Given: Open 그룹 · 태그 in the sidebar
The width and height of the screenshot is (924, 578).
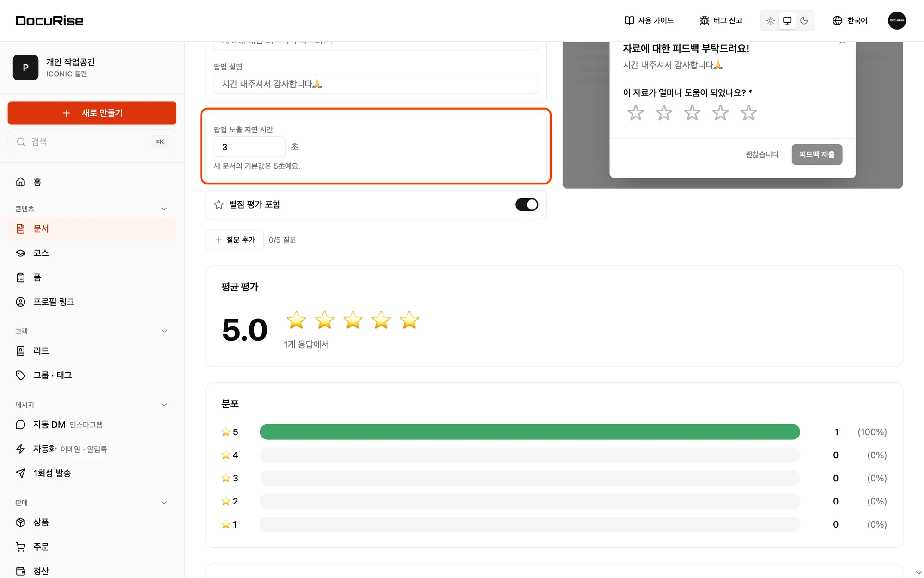Looking at the screenshot, I should click(92, 375).
